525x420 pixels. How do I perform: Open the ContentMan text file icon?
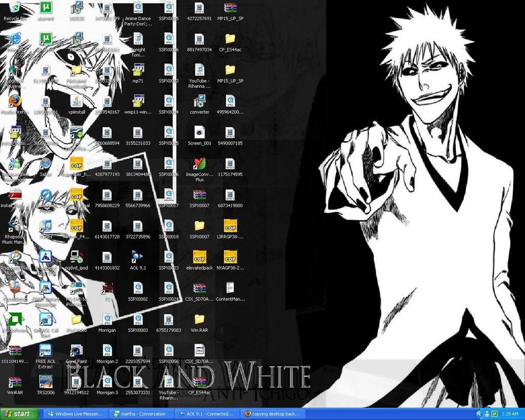230,291
